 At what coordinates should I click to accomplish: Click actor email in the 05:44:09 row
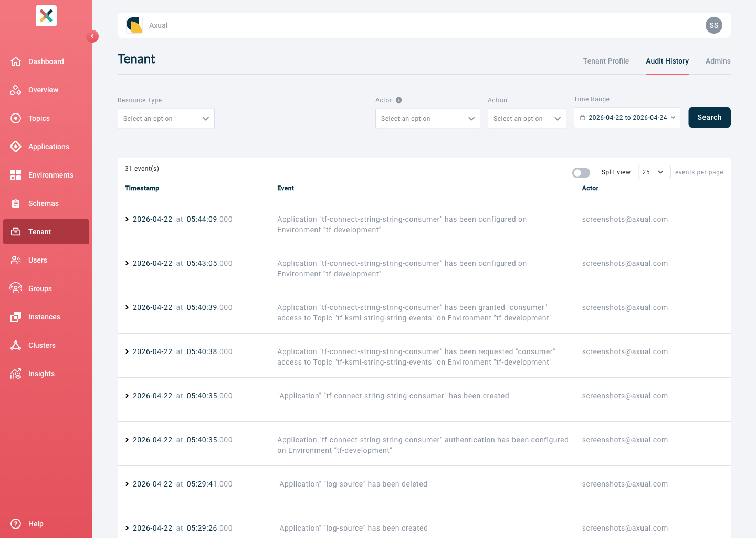(625, 219)
